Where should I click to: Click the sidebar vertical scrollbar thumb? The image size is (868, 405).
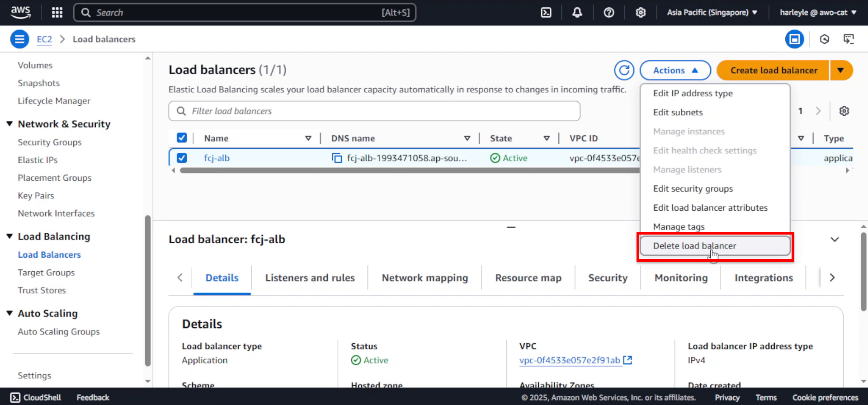(147, 291)
